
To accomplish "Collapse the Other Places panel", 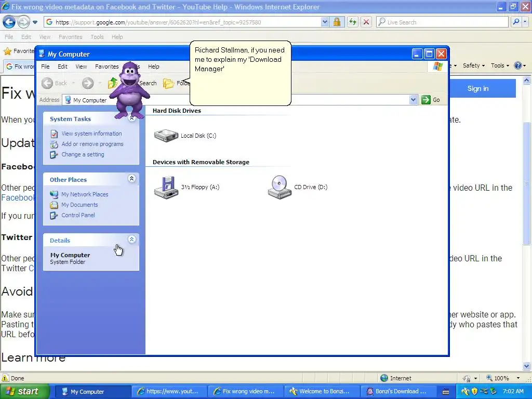I will pyautogui.click(x=131, y=179).
